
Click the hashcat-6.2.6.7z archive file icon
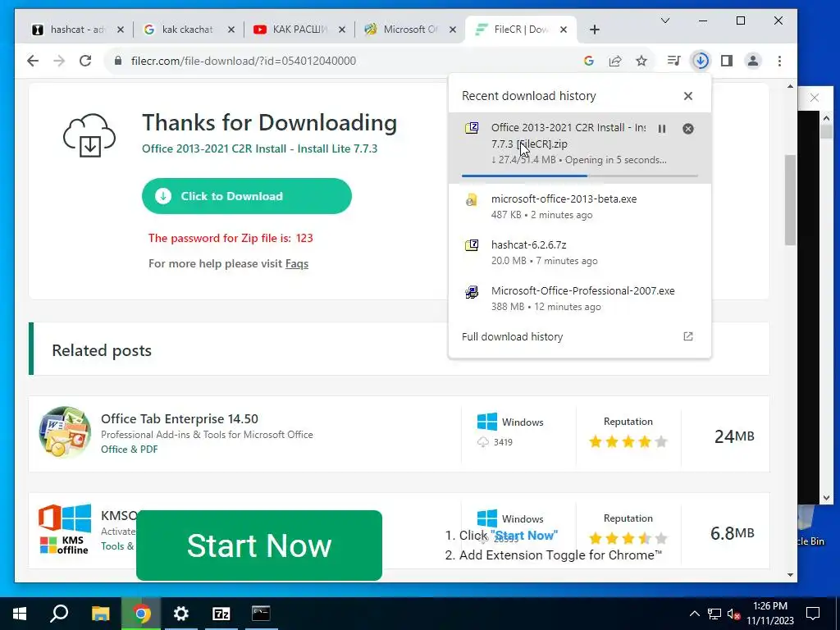tap(472, 245)
